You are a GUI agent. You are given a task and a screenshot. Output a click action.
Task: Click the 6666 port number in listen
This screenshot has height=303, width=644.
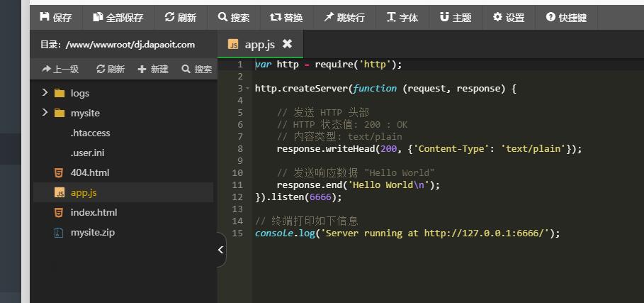(320, 197)
